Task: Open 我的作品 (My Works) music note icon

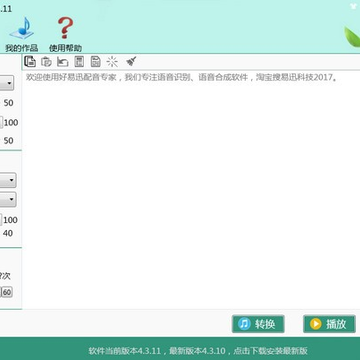Action: (22, 34)
